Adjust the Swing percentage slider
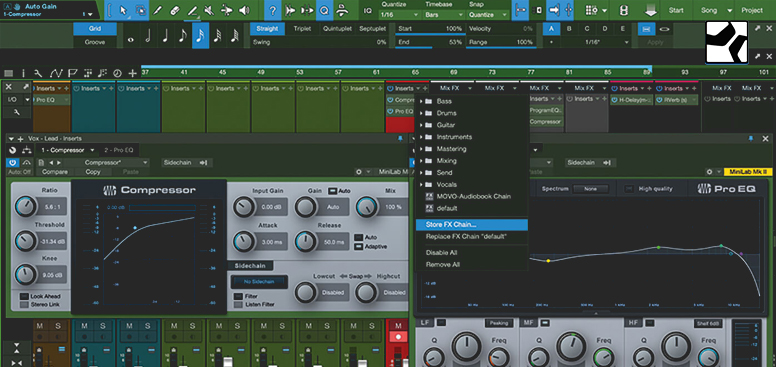 319,43
